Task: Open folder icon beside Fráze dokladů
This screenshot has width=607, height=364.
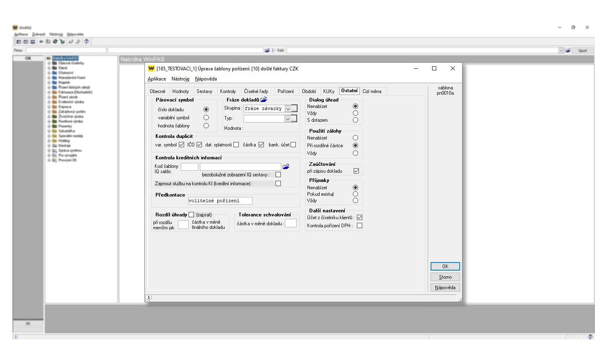Action: pos(264,99)
